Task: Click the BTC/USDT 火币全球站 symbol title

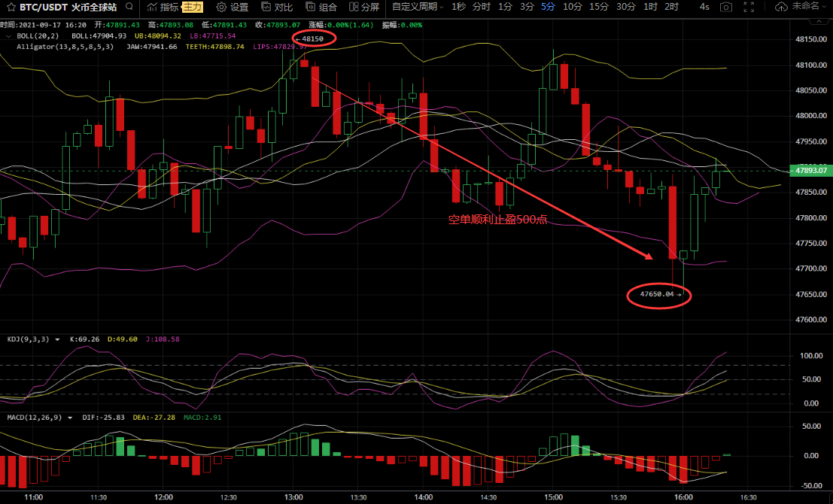Action: (x=68, y=8)
